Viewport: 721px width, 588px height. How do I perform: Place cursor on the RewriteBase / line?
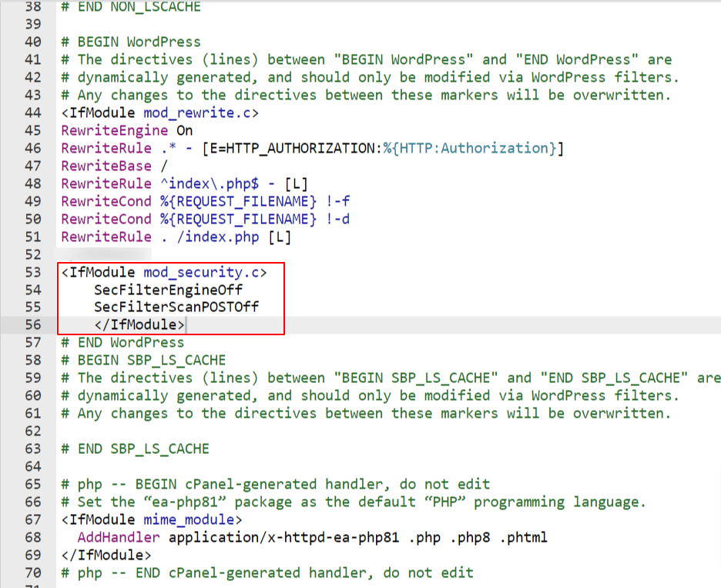coord(106,165)
